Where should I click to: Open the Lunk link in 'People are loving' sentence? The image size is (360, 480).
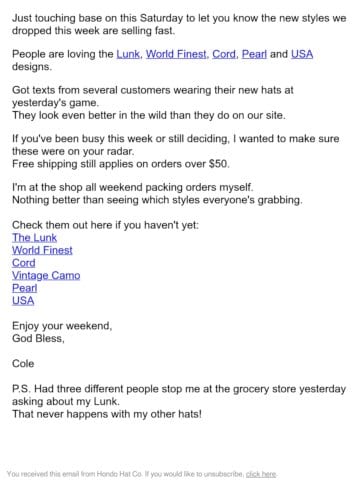(128, 54)
